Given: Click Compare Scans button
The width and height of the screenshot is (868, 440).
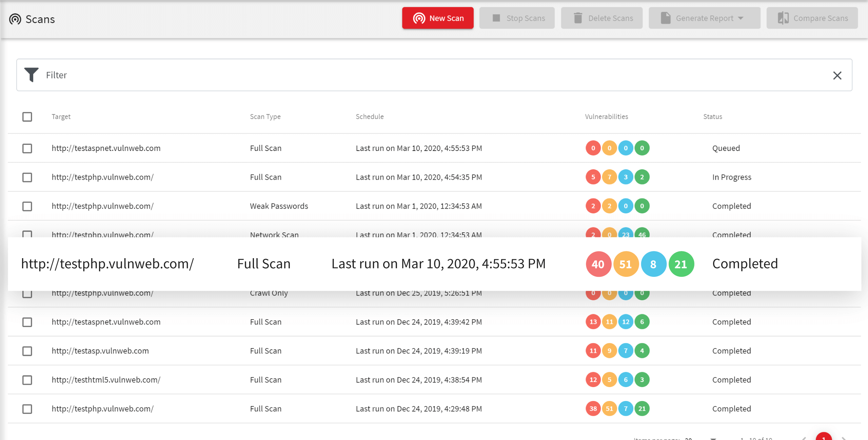Looking at the screenshot, I should point(814,18).
